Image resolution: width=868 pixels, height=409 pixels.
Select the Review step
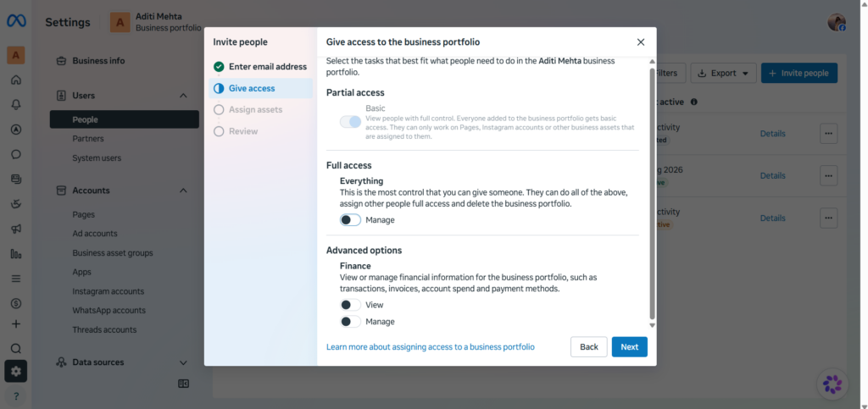coord(260,131)
